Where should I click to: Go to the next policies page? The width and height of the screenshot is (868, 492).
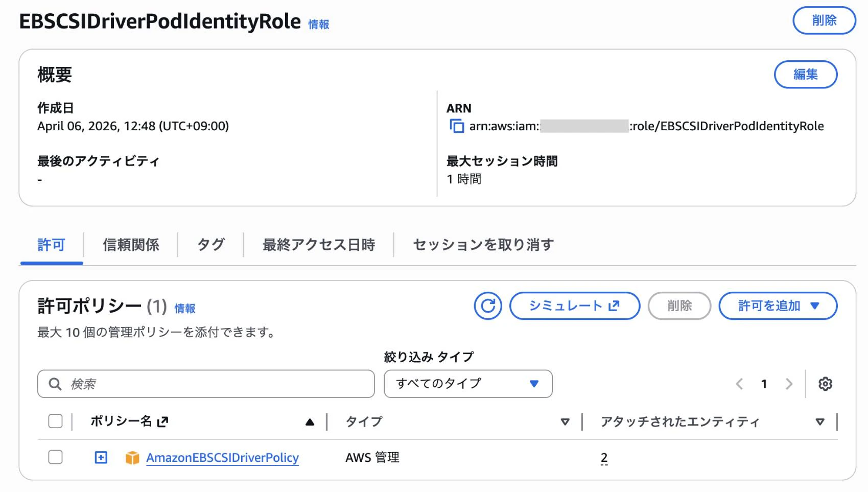point(789,384)
